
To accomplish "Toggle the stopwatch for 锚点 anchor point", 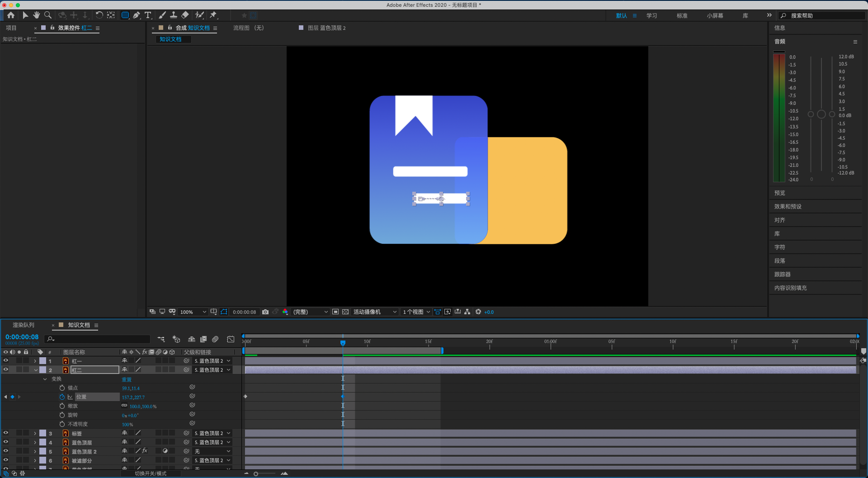I will [62, 388].
